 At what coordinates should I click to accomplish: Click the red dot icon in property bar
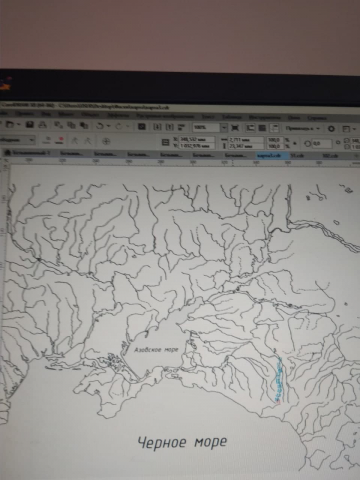pos(61,140)
